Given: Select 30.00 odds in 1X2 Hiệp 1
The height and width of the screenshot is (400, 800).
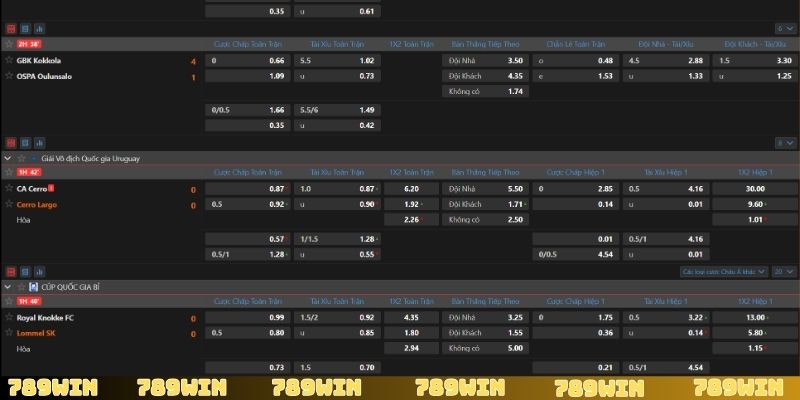Looking at the screenshot, I should (x=755, y=188).
